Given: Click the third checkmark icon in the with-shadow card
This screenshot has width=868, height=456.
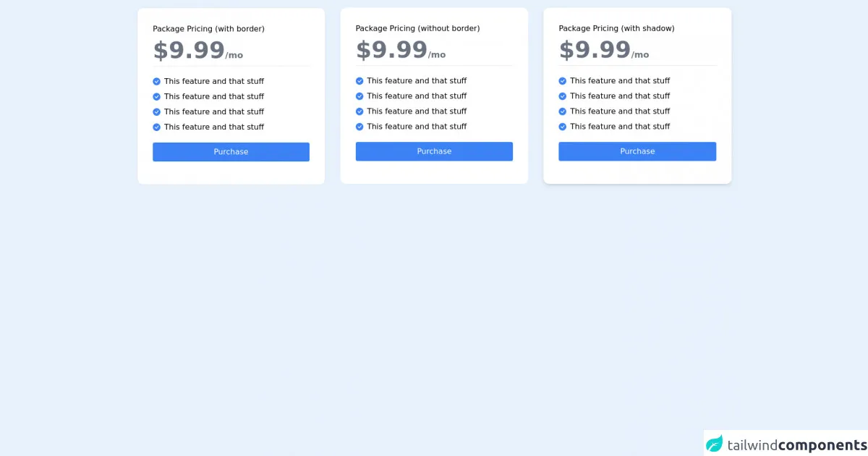Looking at the screenshot, I should click(563, 111).
